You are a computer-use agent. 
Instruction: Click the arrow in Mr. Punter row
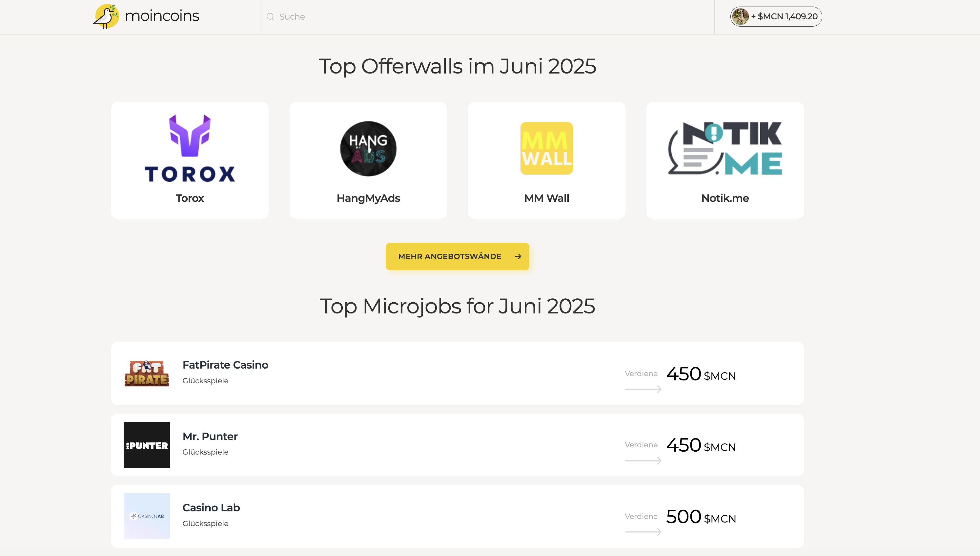point(643,460)
